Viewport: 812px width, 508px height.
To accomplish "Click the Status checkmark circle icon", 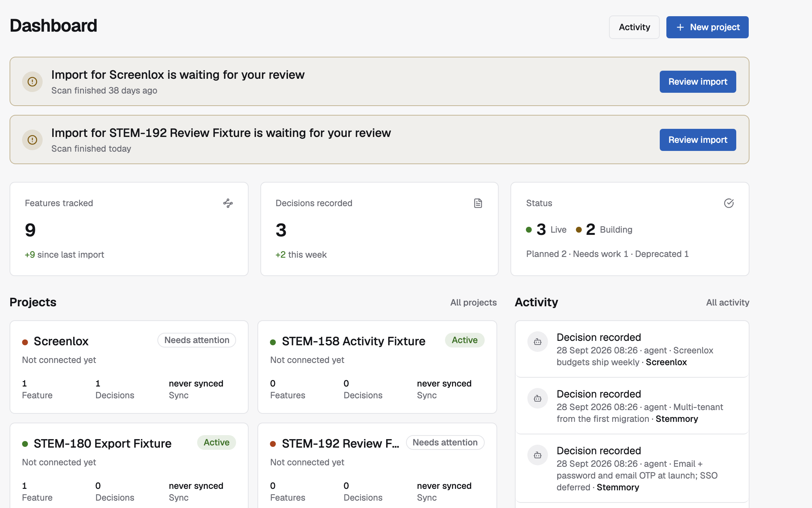I will (729, 203).
